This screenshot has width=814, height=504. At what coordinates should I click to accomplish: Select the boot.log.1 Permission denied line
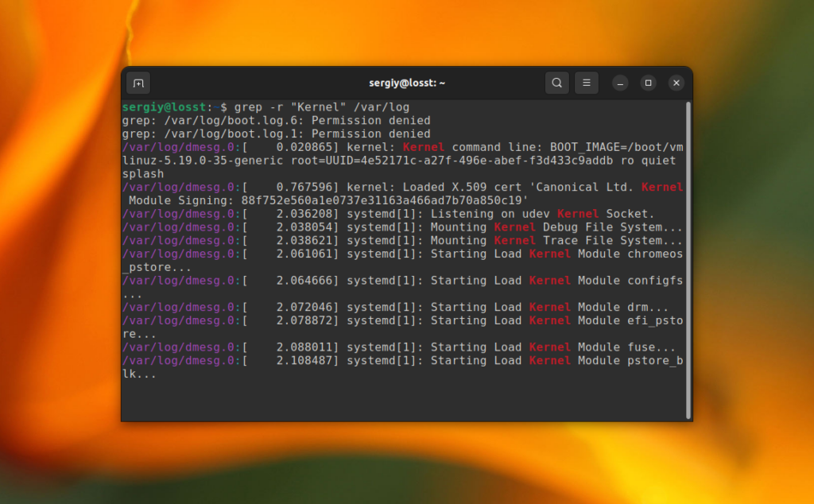click(277, 134)
